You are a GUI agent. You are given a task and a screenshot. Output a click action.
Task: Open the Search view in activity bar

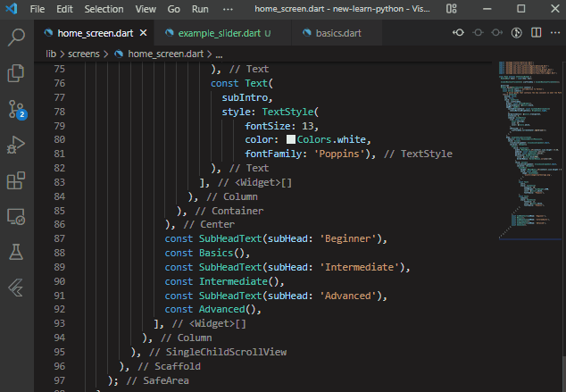pos(16,38)
